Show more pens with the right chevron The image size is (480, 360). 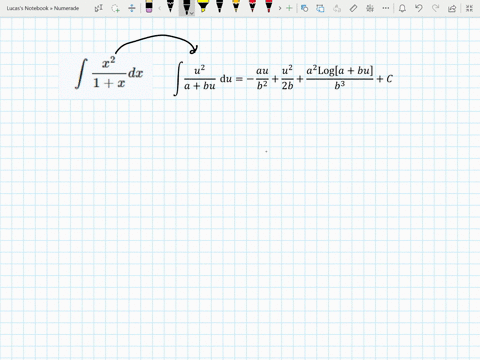click(x=280, y=8)
